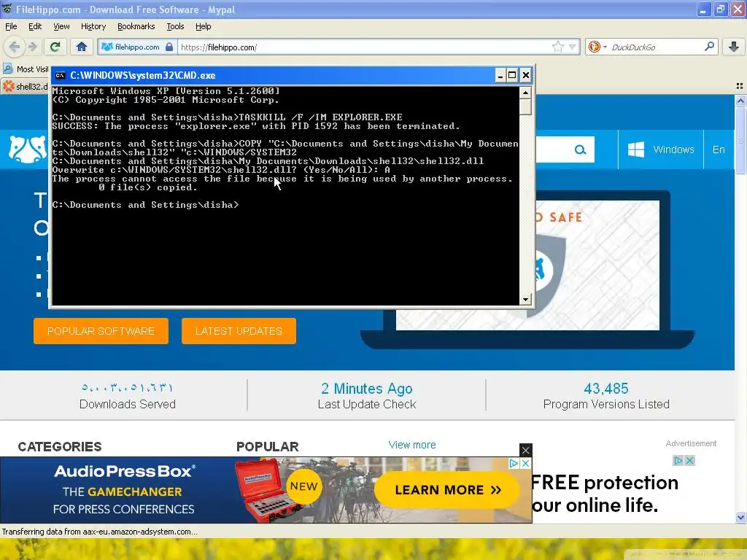Open the DuckDuckGo search engine selector
This screenshot has width=747, height=560.
(x=597, y=47)
